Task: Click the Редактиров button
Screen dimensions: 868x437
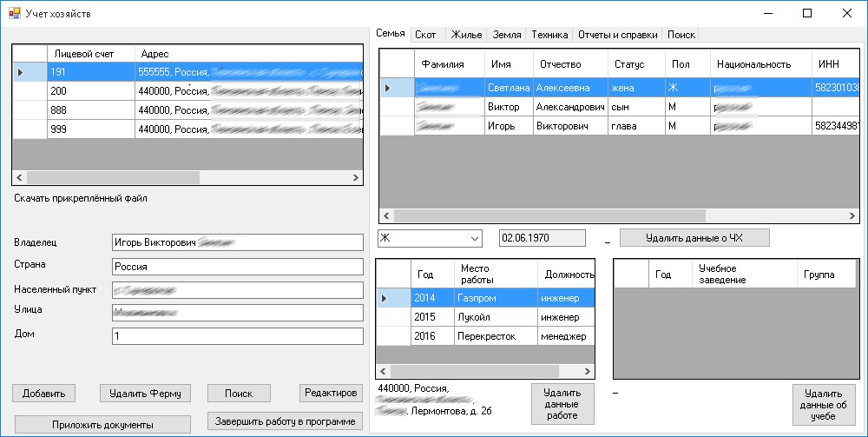Action: click(331, 393)
